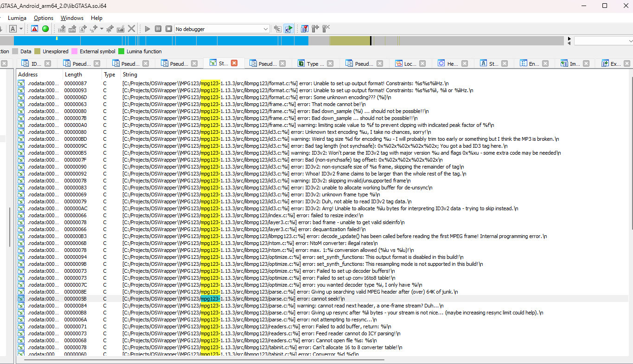Close the 'ID...' tab
The image size is (633, 364).
tap(48, 63)
